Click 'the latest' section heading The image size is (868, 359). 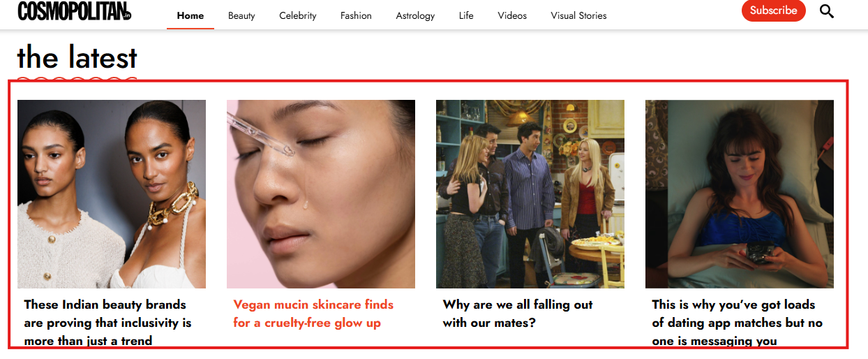click(x=77, y=57)
